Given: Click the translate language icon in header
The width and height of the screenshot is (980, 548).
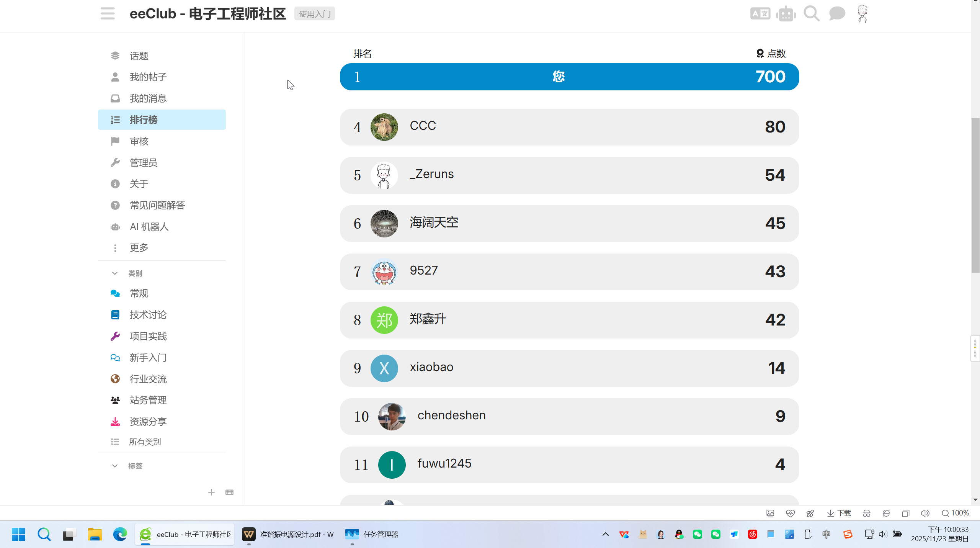Looking at the screenshot, I should (760, 14).
